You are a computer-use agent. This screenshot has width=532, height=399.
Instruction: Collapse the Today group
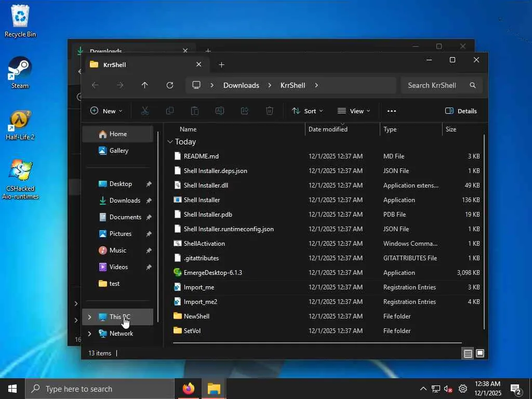coord(170,142)
